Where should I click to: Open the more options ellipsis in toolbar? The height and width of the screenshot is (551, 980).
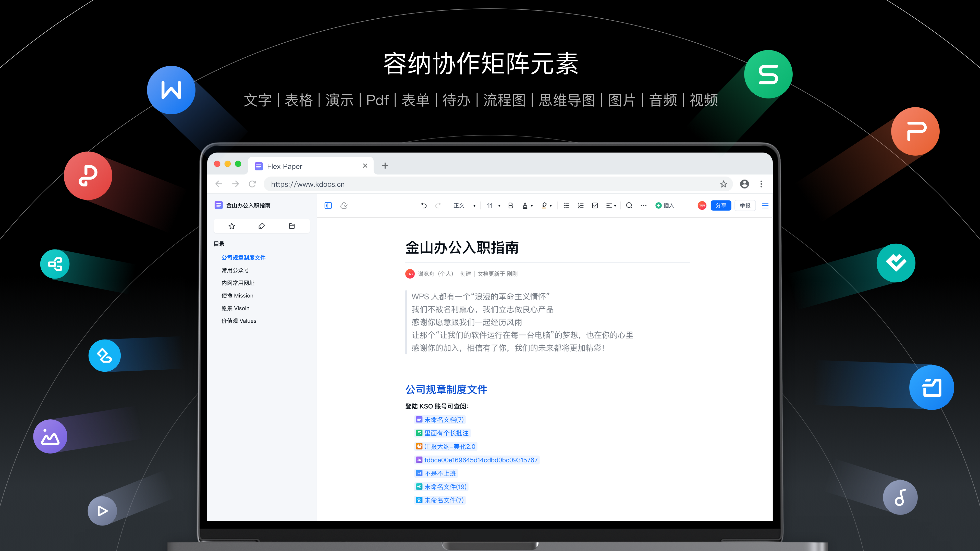click(x=643, y=205)
